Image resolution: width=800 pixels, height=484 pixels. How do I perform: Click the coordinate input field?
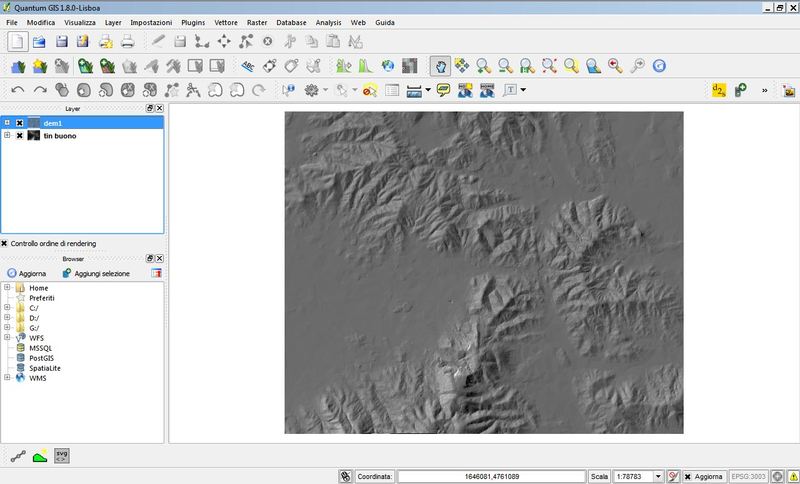point(491,476)
